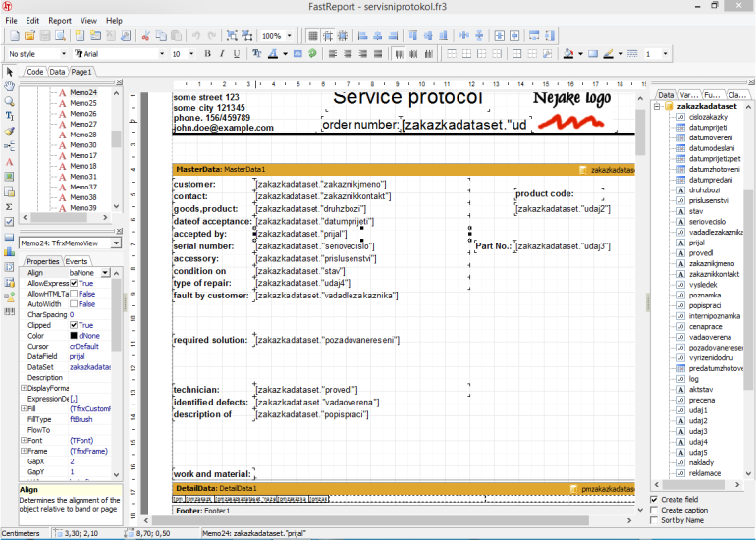Click the black Color property swatch
Image resolution: width=756 pixels, height=540 pixels.
[74, 336]
